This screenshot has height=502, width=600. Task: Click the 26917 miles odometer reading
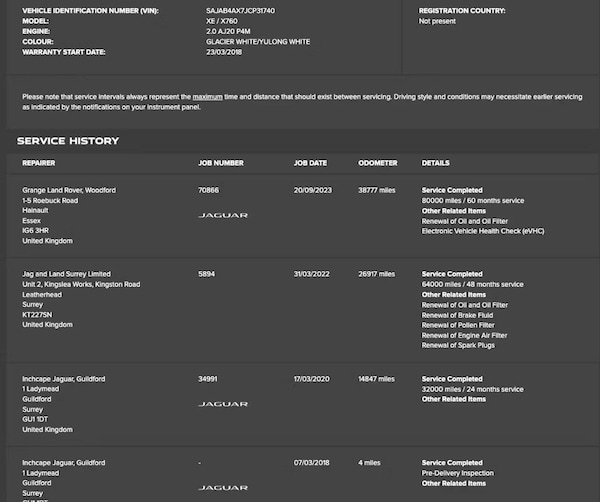377,273
